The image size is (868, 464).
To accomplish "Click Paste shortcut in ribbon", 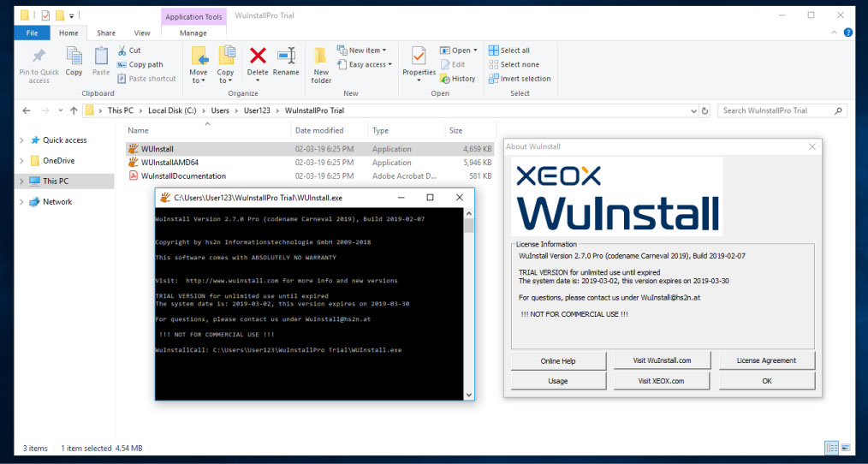I will click(146, 79).
